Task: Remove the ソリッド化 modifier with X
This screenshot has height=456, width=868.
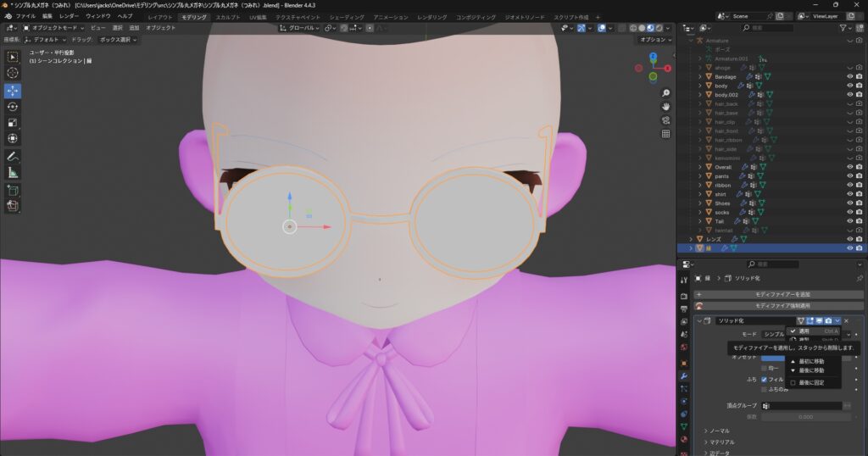Action: (x=847, y=321)
